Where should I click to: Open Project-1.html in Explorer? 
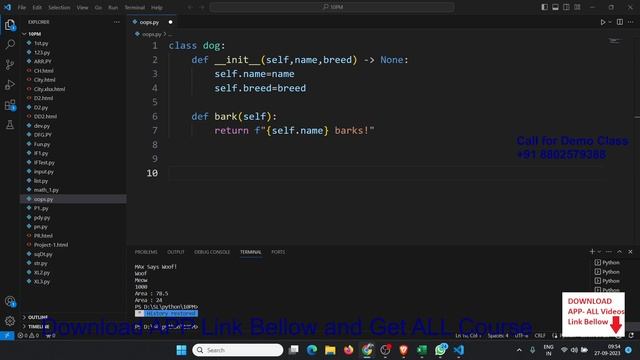[51, 245]
